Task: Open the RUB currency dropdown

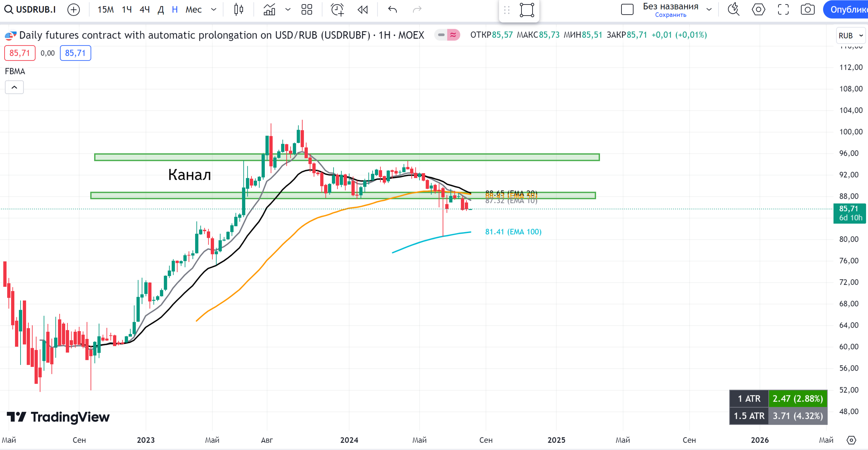Action: (x=850, y=35)
